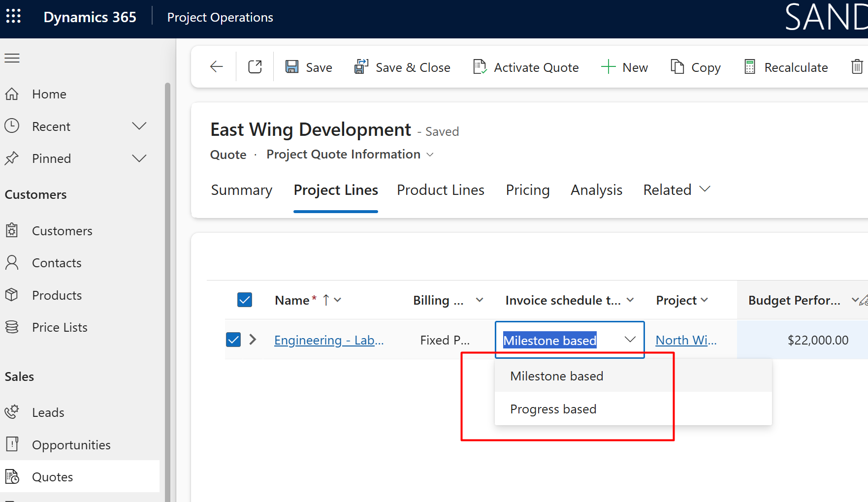Click the Recalculate calculator icon

coord(749,66)
